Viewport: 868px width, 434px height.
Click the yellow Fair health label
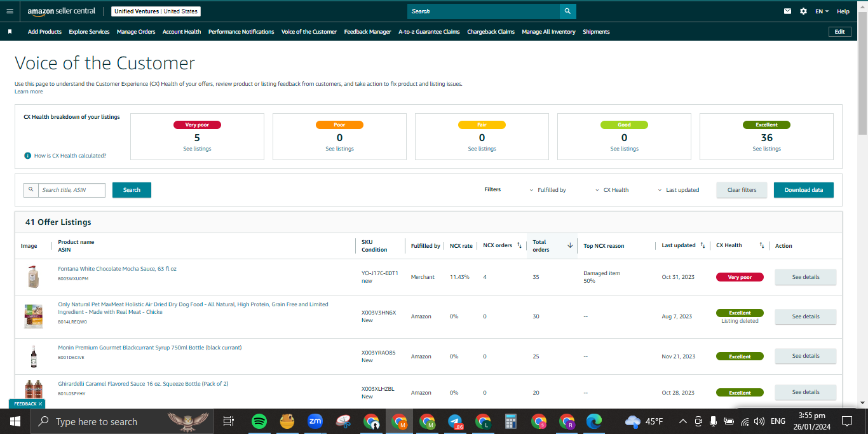pos(482,125)
